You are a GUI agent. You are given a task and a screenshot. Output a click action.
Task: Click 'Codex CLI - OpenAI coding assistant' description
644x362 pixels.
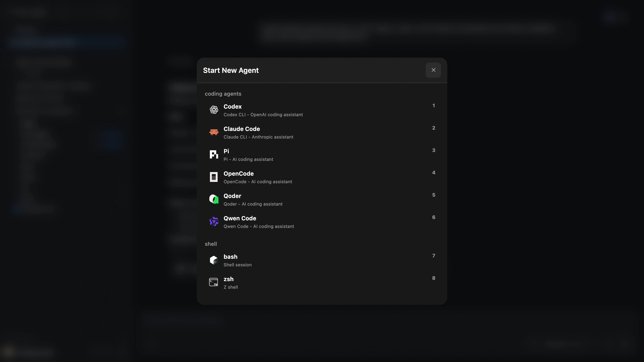263,115
